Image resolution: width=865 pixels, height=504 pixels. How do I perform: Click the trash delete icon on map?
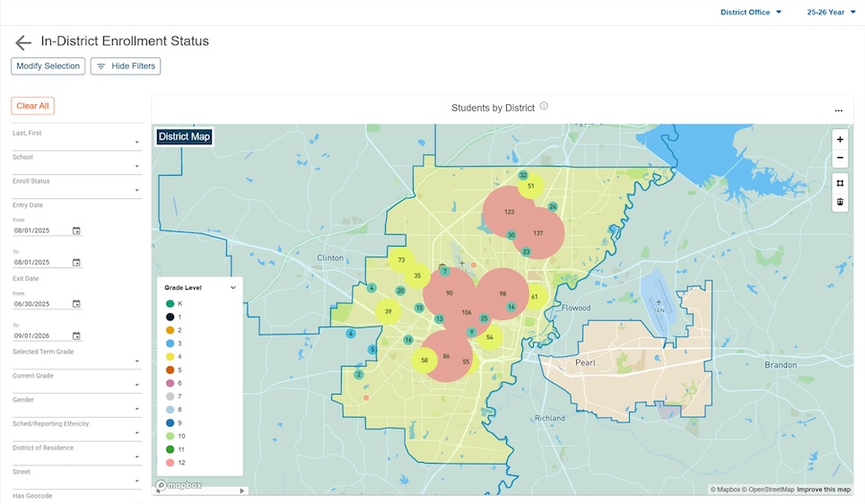(840, 202)
